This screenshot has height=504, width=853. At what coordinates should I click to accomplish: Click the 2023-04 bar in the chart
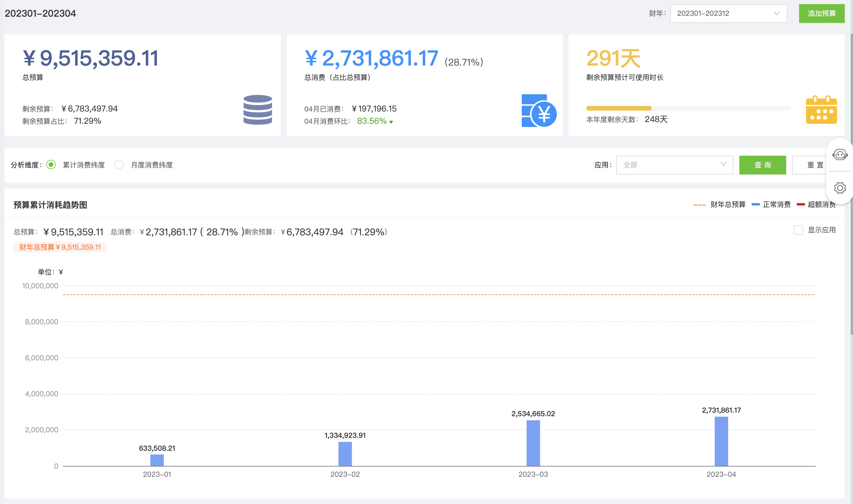tap(721, 441)
